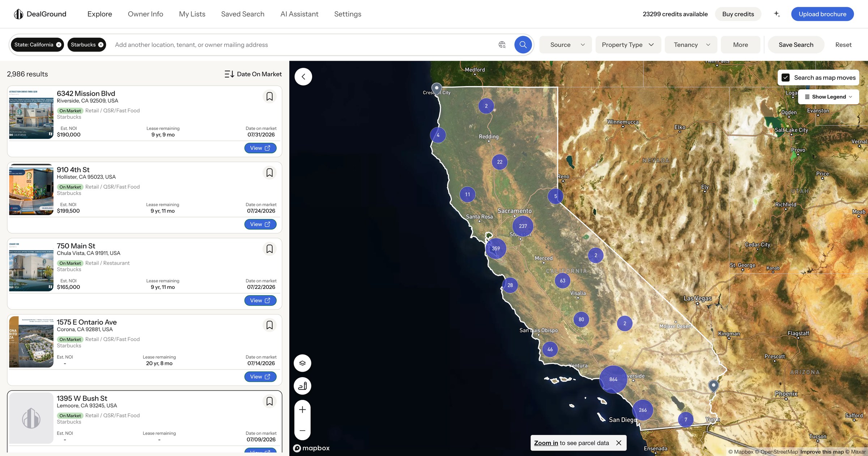
Task: Click the map measure tool button
Action: pos(303,386)
